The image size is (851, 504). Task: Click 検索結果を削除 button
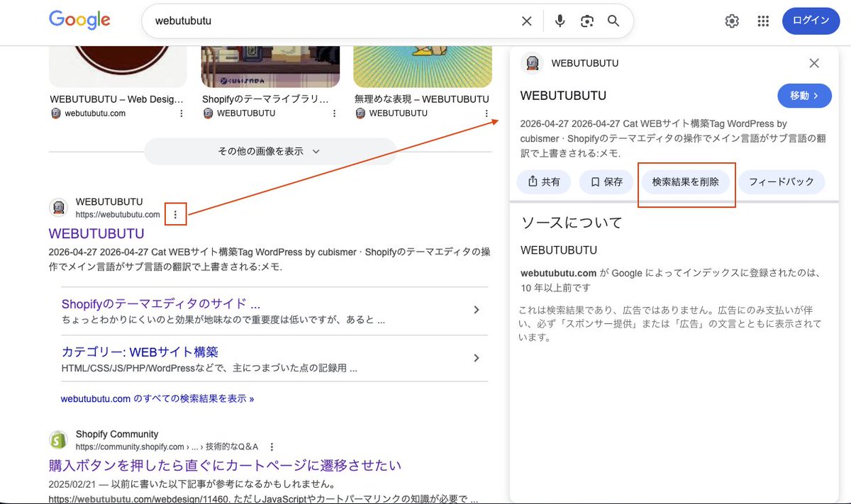coord(686,182)
